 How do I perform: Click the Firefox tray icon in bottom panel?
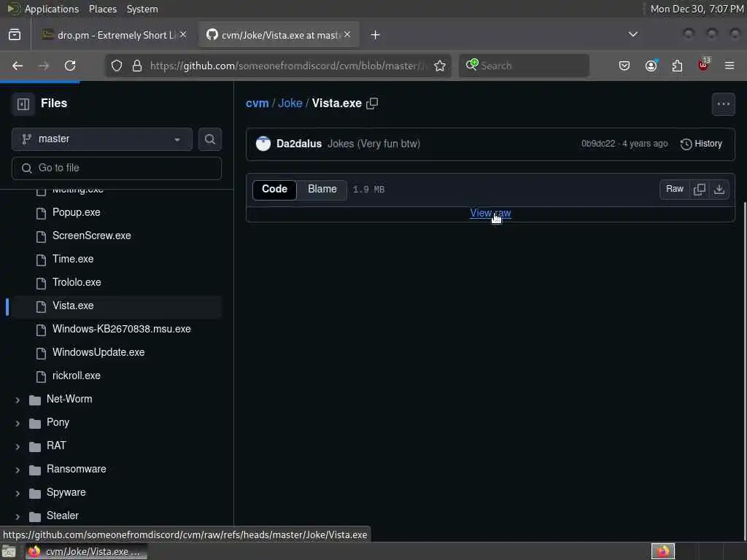tap(662, 551)
